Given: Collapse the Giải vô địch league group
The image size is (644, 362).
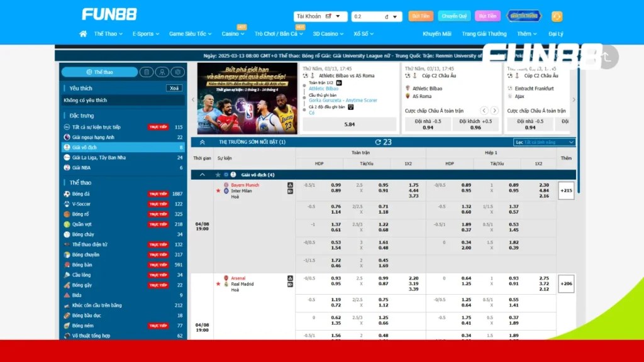Looking at the screenshot, I should coord(202,175).
